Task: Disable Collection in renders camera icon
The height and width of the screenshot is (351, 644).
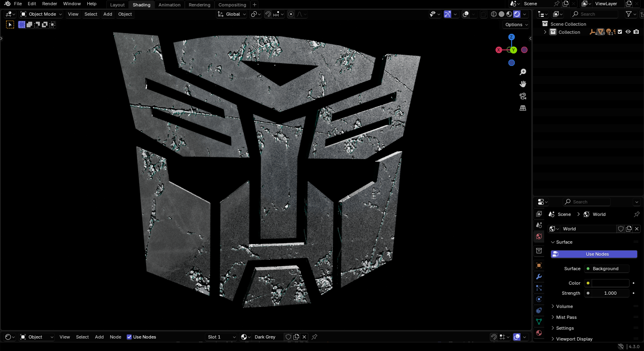Action: click(636, 32)
